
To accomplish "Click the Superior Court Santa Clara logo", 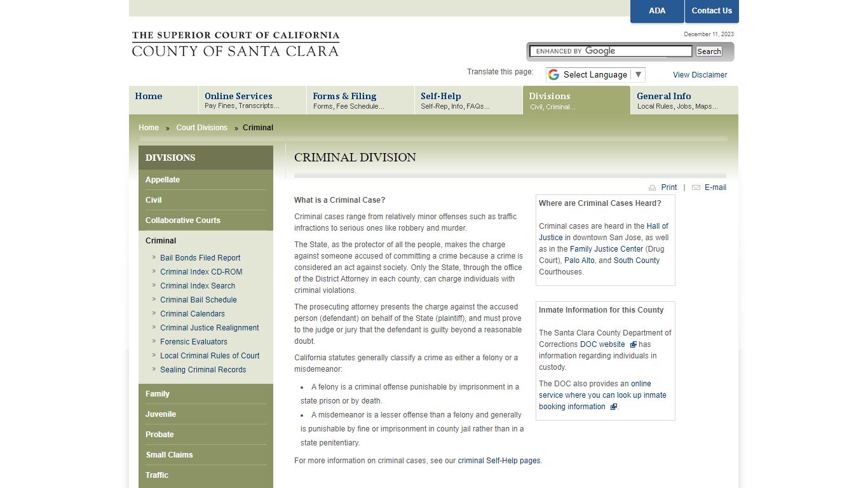I will tap(236, 44).
